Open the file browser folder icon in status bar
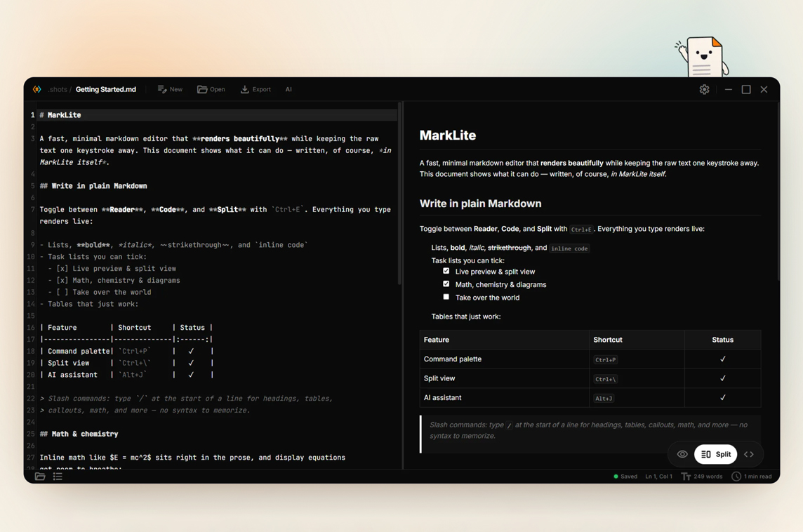 40,476
